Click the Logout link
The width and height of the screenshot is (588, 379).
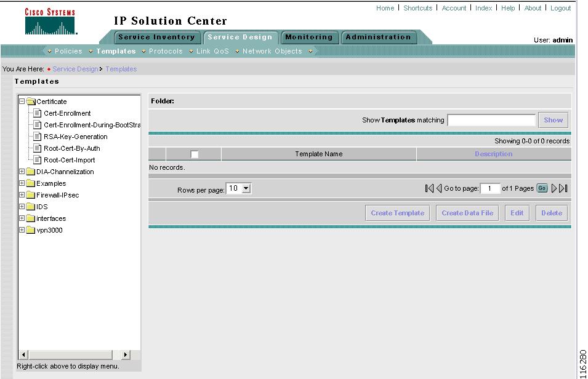(x=561, y=8)
